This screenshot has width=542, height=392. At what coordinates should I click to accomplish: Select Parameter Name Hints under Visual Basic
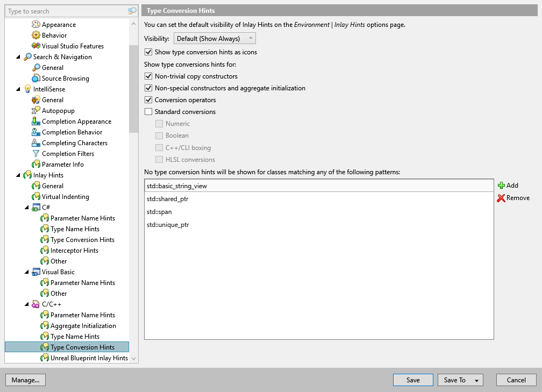83,283
